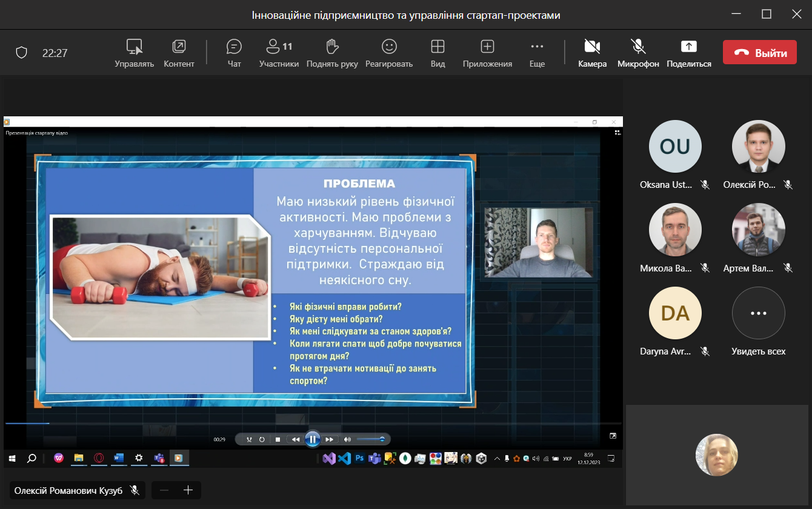Select Daryna participant avatar tile

(x=675, y=313)
